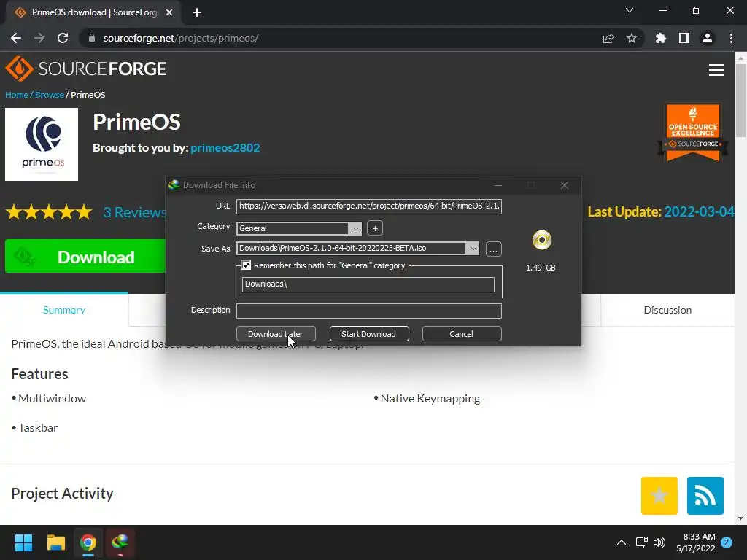Open Windows Start menu
The image size is (747, 560).
(23, 542)
